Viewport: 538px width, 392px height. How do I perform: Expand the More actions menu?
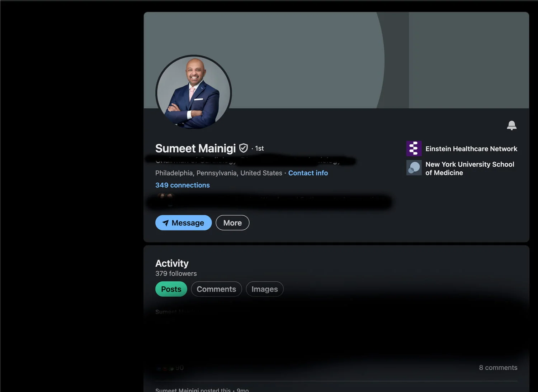232,223
